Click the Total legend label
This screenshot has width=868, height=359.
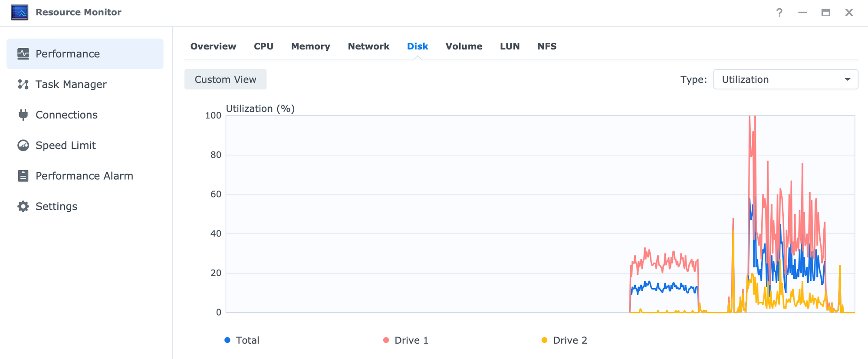click(247, 340)
